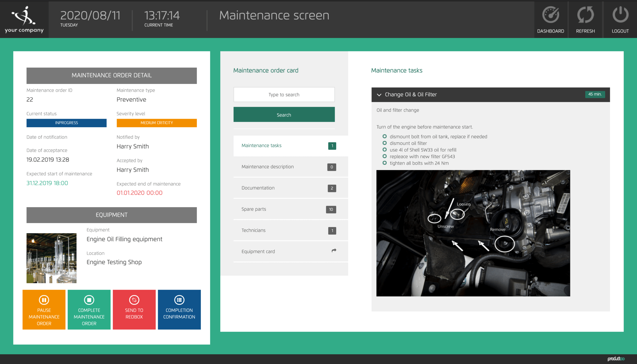Click the 45 min duration badge
The image size is (637, 364).
[x=595, y=94]
